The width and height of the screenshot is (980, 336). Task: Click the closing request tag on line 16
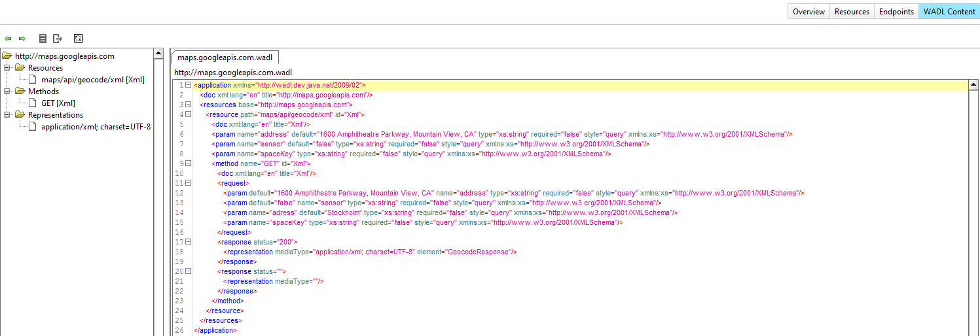[234, 232]
